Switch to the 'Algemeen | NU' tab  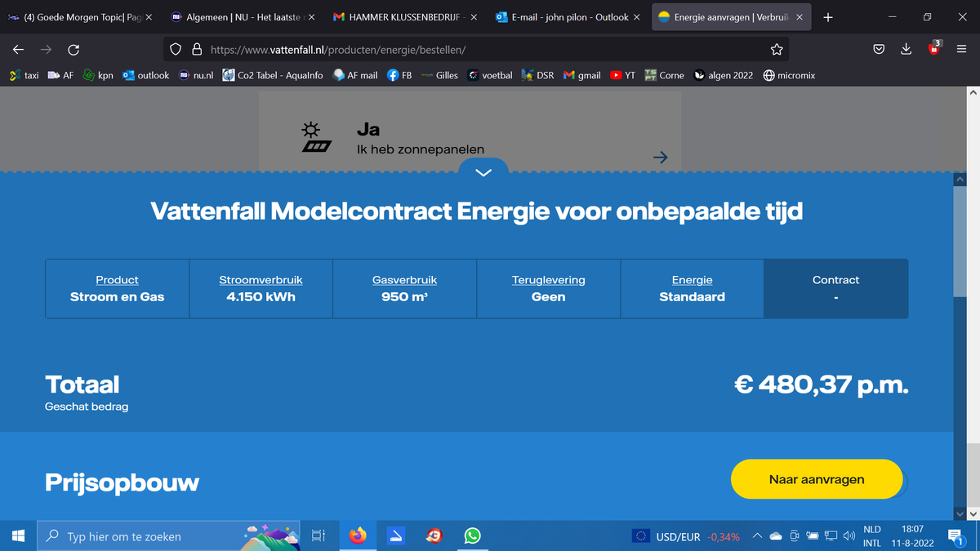point(243,17)
